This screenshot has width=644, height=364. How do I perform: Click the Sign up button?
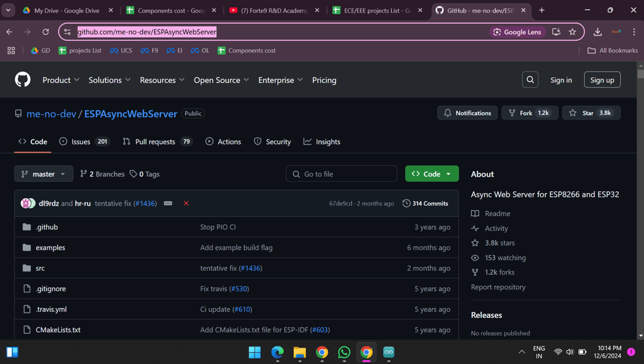(x=602, y=80)
